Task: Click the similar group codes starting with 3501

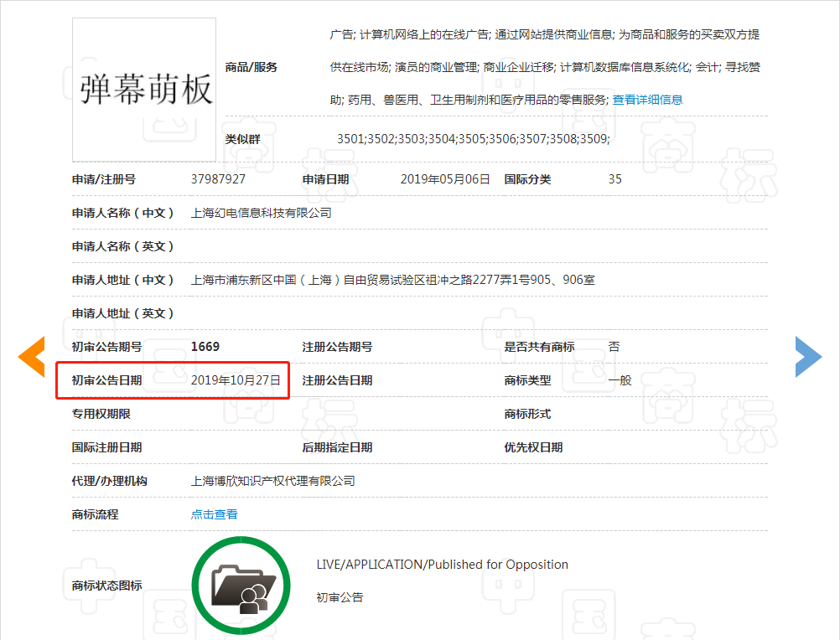Action: pyautogui.click(x=473, y=139)
